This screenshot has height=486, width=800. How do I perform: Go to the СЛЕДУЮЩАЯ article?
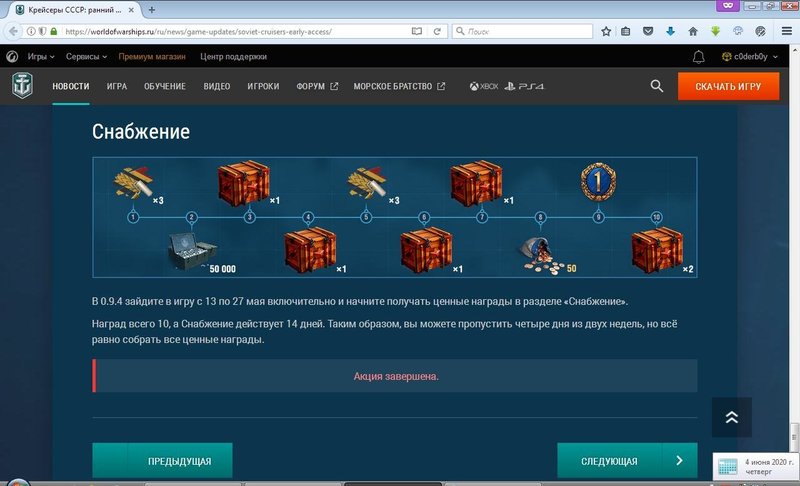pyautogui.click(x=627, y=461)
